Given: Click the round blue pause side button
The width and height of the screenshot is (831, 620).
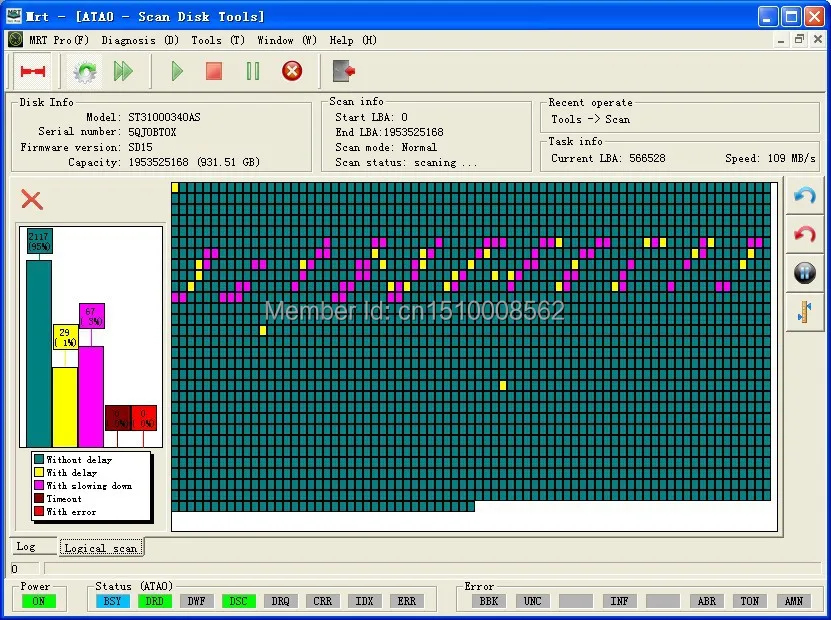Looking at the screenshot, I should pyautogui.click(x=805, y=273).
